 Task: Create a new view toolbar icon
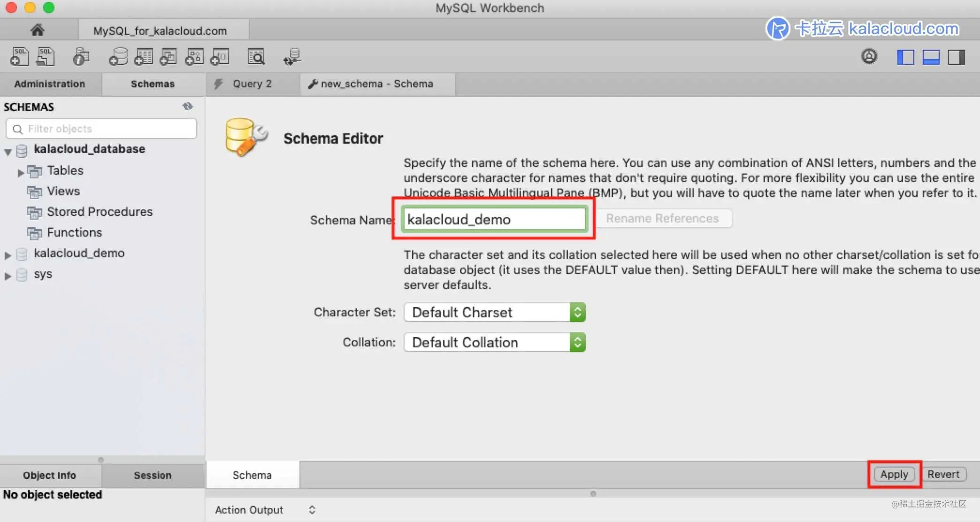168,57
